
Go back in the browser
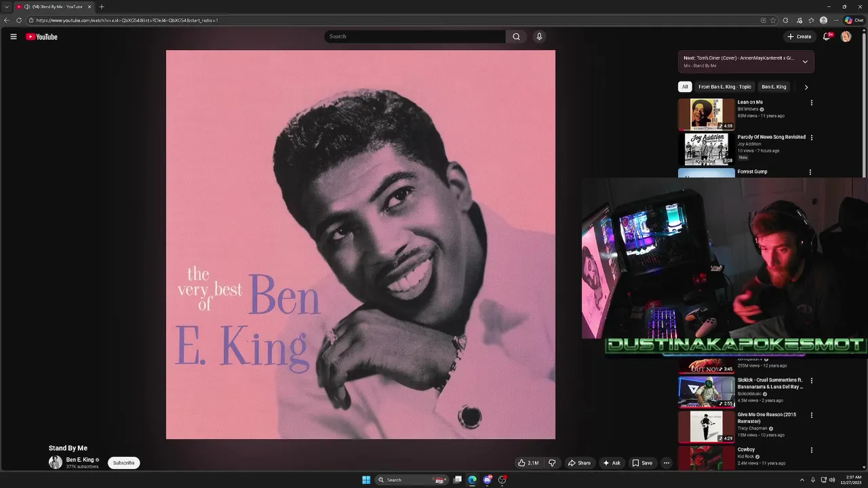7,20
